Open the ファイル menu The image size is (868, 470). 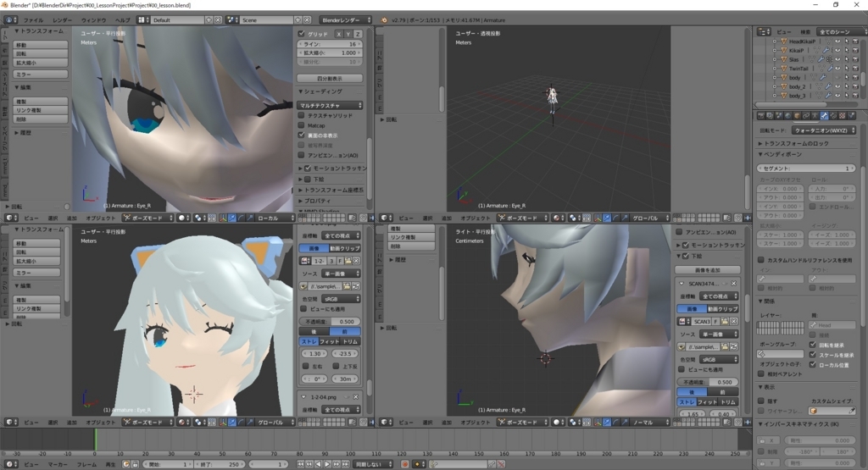pos(33,20)
